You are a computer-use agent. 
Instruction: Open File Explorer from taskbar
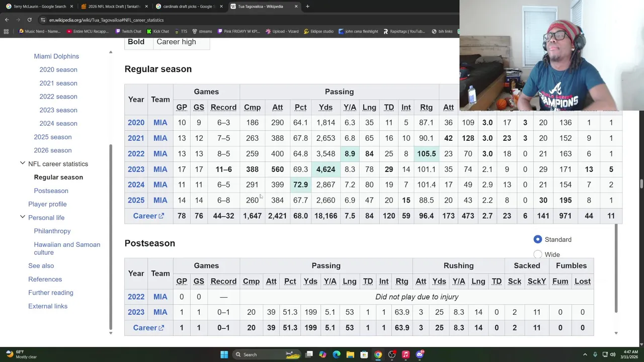(x=350, y=354)
